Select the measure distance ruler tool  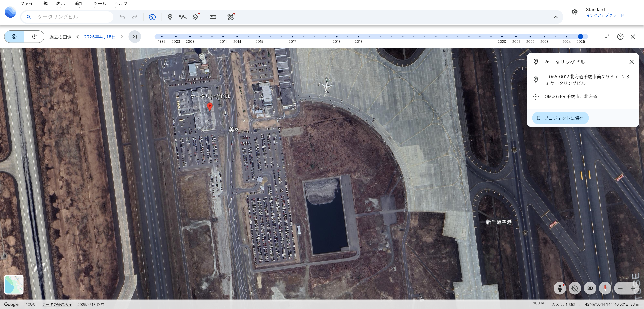(x=213, y=17)
